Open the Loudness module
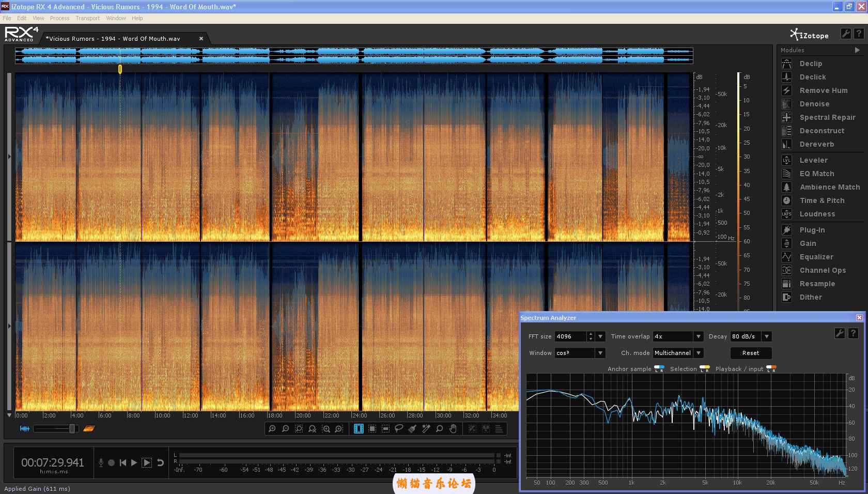The image size is (868, 494). (817, 214)
